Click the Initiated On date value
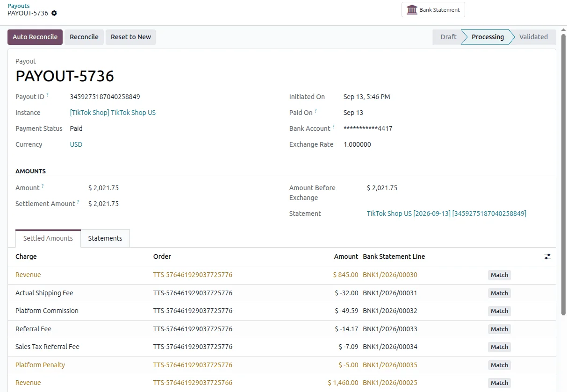The width and height of the screenshot is (567, 392). pyautogui.click(x=366, y=97)
